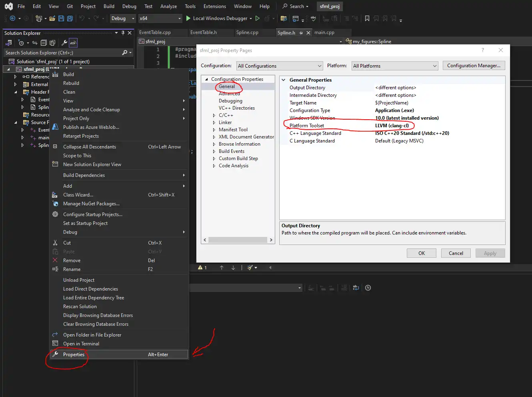Toggle bookmark icon in main toolbar
Screen dimensions: 532x397
click(367, 18)
